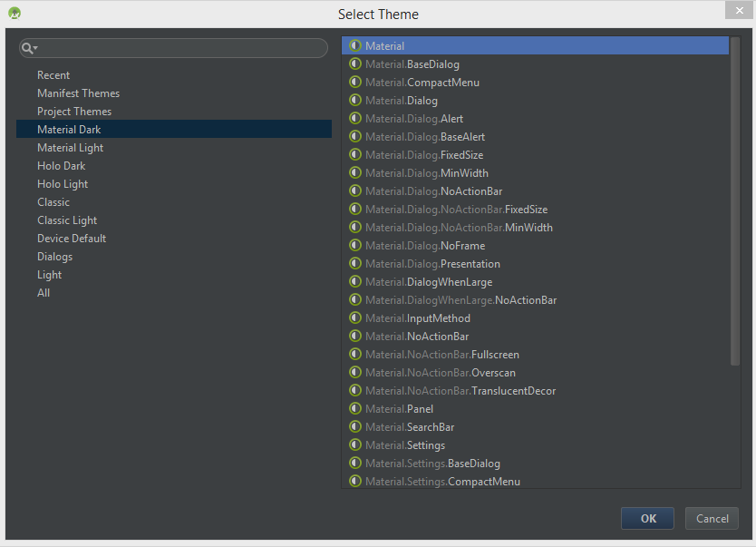Show the Classic Light category

tap(67, 220)
